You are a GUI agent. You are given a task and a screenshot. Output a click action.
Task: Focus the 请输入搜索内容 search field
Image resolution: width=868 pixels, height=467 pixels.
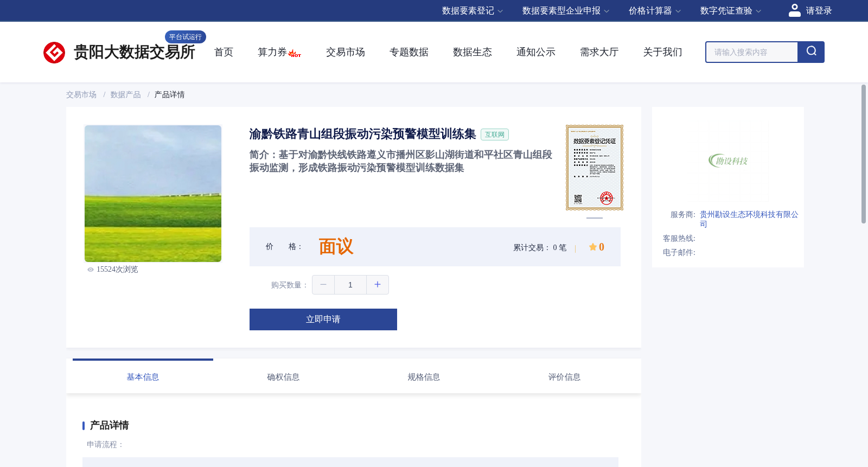752,52
